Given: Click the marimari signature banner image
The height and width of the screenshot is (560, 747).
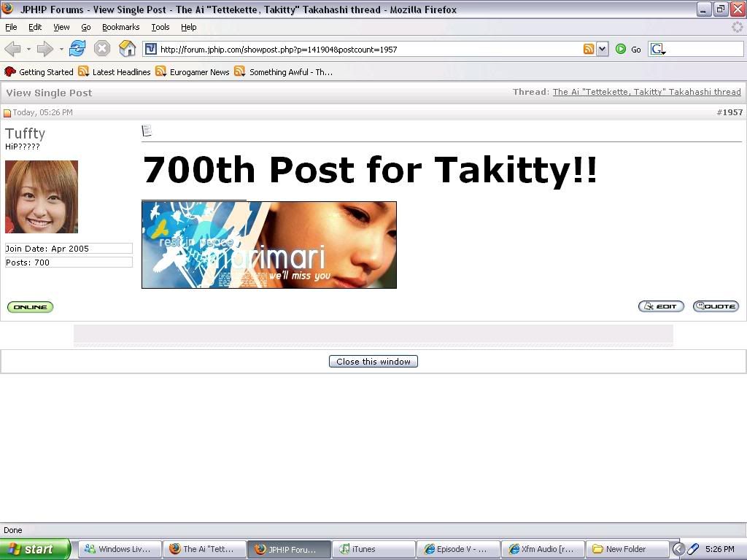Looking at the screenshot, I should pos(269,245).
